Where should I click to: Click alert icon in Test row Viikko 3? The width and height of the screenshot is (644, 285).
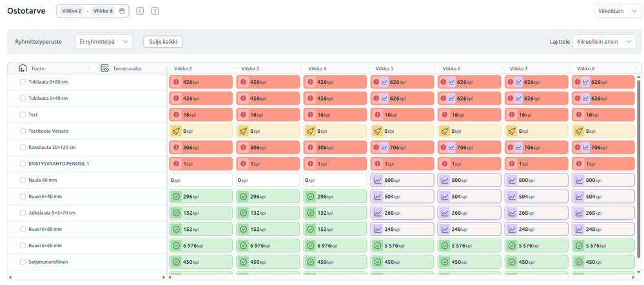[x=244, y=115]
